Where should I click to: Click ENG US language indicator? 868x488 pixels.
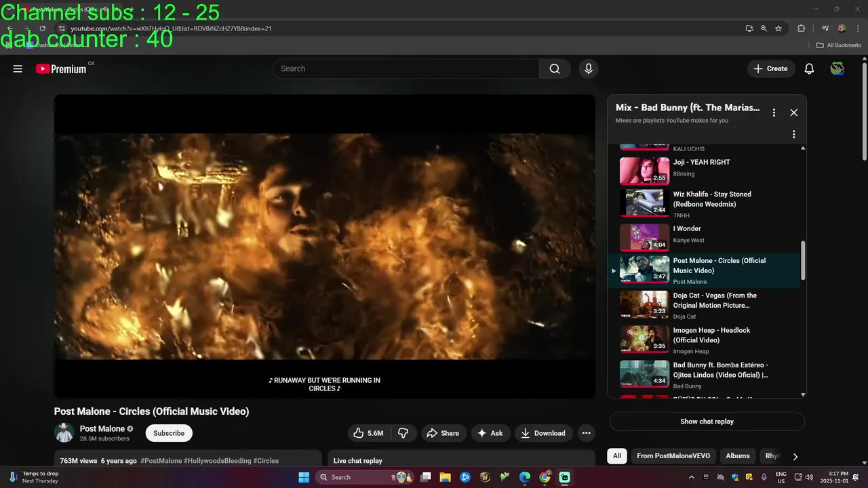pyautogui.click(x=781, y=477)
